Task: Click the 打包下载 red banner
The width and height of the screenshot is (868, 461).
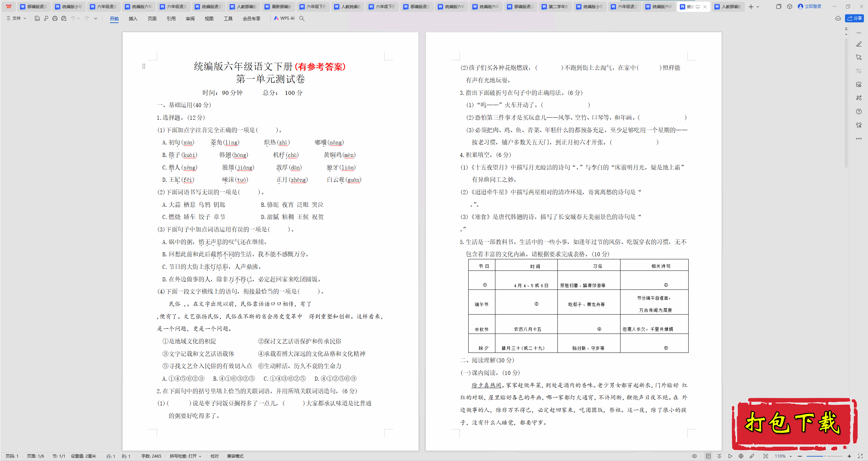Action: pos(794,424)
